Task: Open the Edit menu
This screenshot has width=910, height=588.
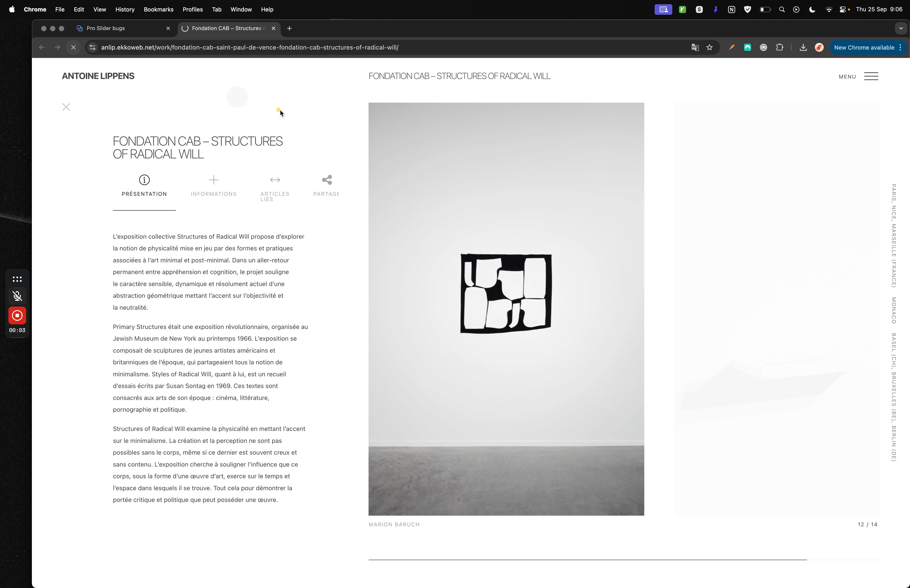Action: (x=79, y=10)
